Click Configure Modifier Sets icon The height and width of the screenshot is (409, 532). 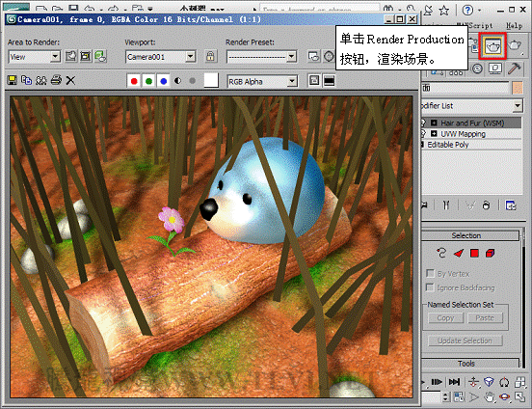click(511, 205)
